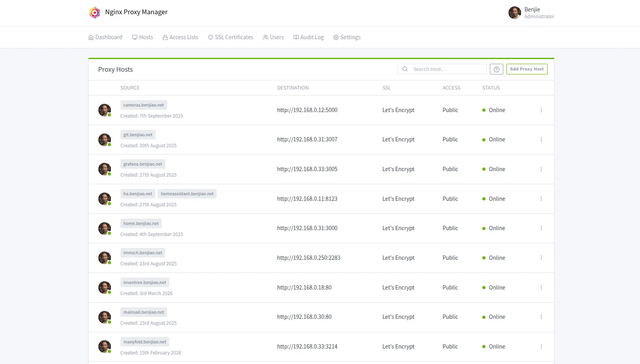Click the Add Proxy Host button
The image size is (640, 364).
527,69
